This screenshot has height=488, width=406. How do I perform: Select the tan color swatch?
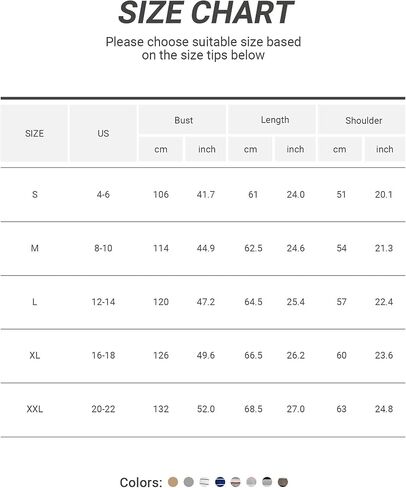click(173, 482)
